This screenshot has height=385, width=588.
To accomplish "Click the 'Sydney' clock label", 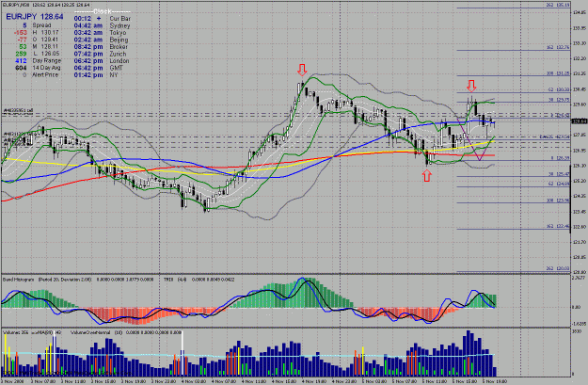I will [x=119, y=25].
